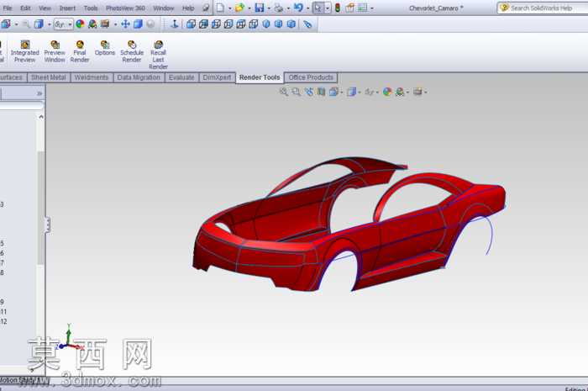Open Select tool dropdown arrow
The image size is (588, 391).
pos(328,8)
